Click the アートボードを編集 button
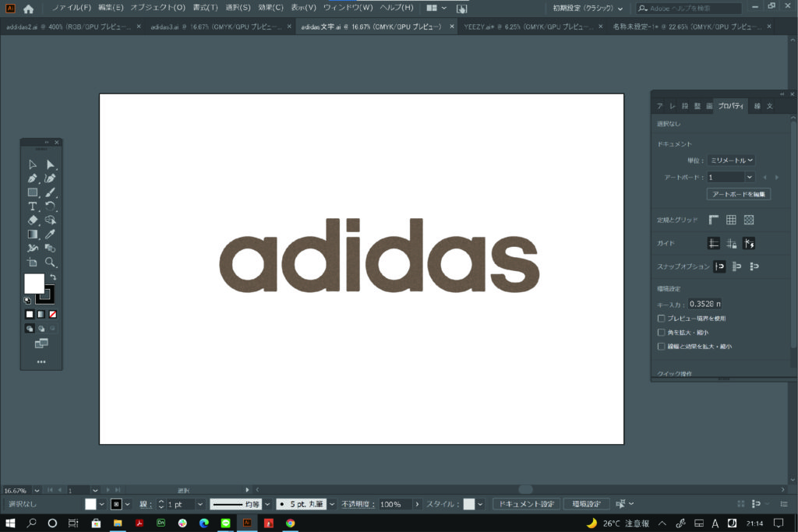Image resolution: width=798 pixels, height=532 pixels. (738, 194)
